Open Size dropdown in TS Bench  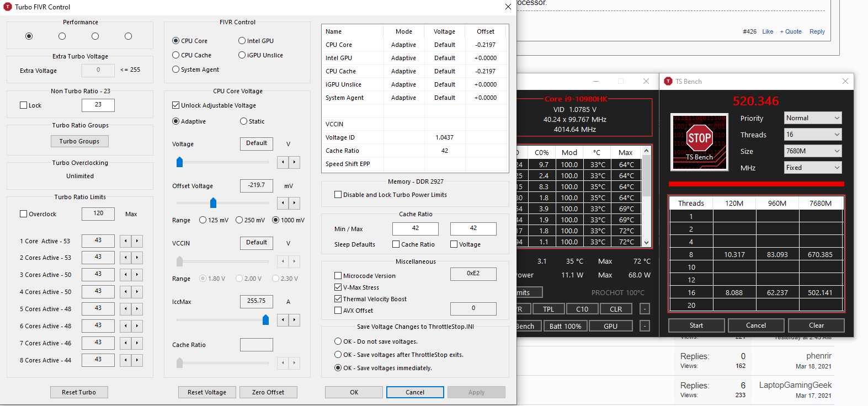click(x=813, y=151)
